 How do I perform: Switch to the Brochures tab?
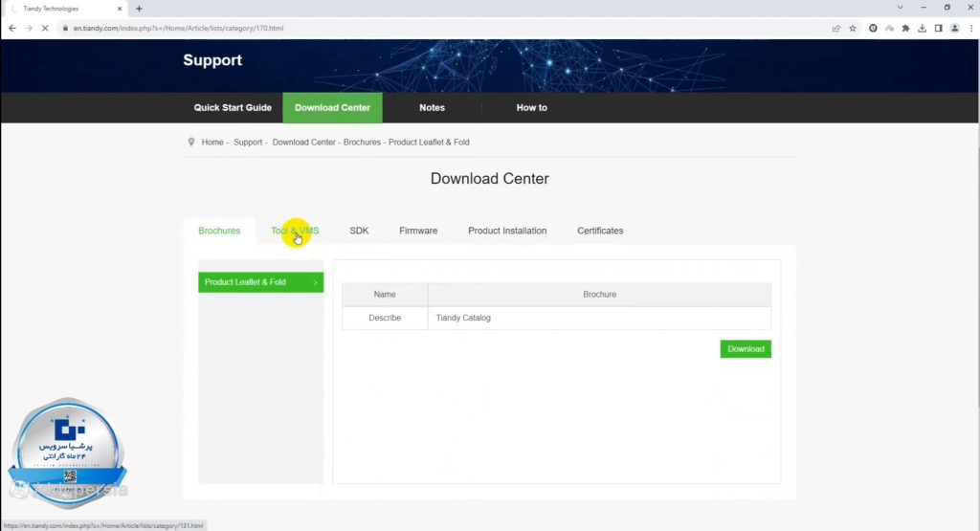tap(219, 231)
